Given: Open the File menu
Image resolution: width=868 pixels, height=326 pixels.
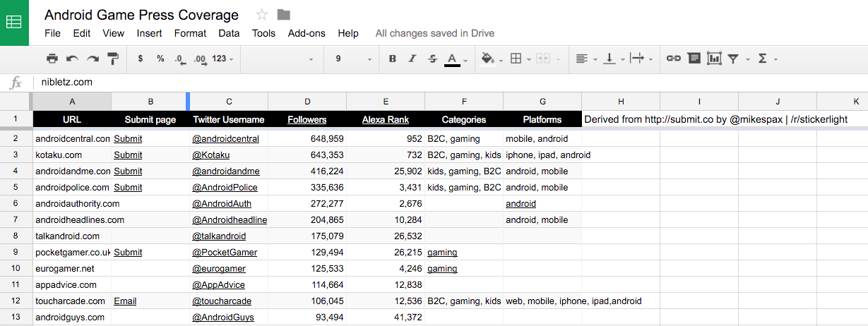Looking at the screenshot, I should pos(52,33).
